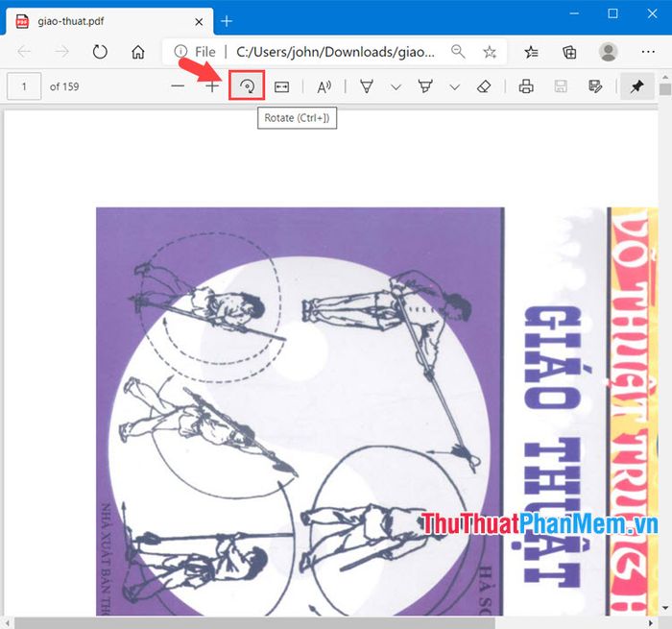Screen dimensions: 672x629
Task: Open the Draw tool options dropdown
Action: (x=396, y=87)
